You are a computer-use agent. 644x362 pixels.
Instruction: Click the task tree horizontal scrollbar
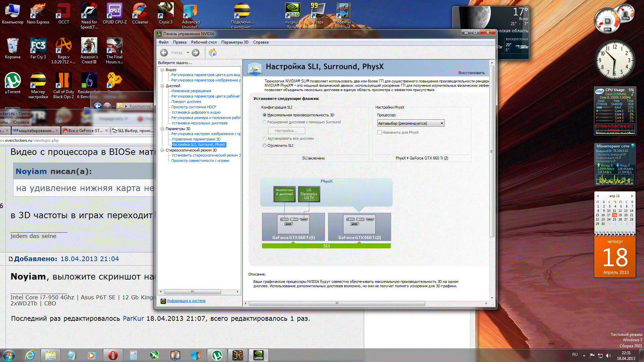coord(192,292)
